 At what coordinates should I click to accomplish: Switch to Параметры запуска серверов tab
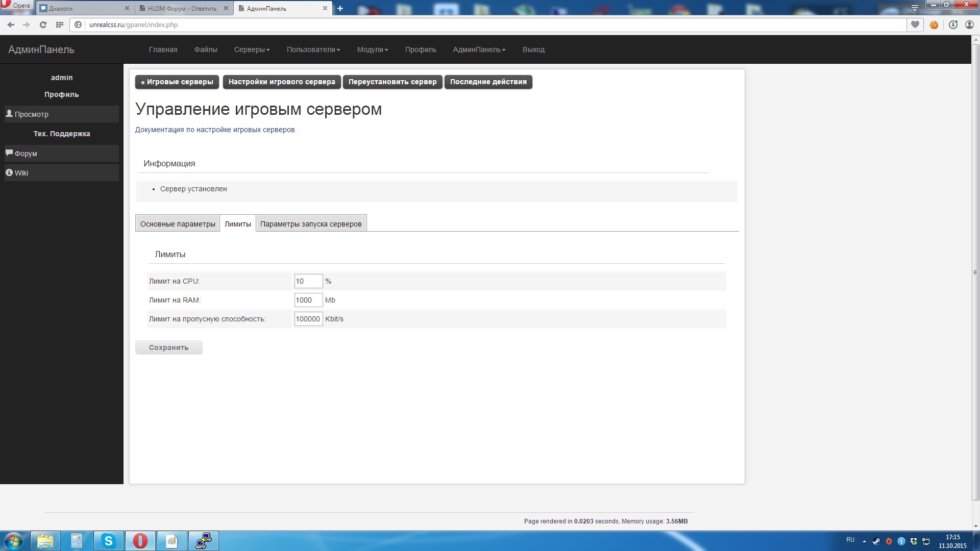pos(310,224)
